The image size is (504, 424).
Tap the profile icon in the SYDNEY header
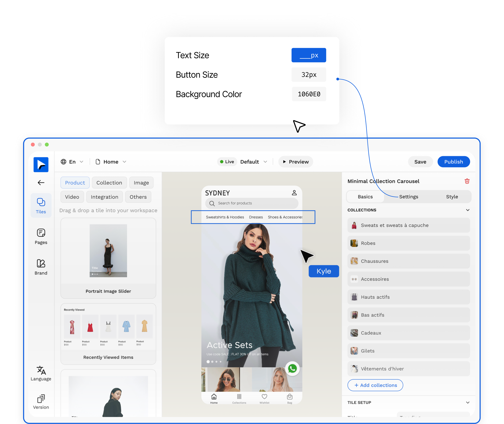pos(294,193)
